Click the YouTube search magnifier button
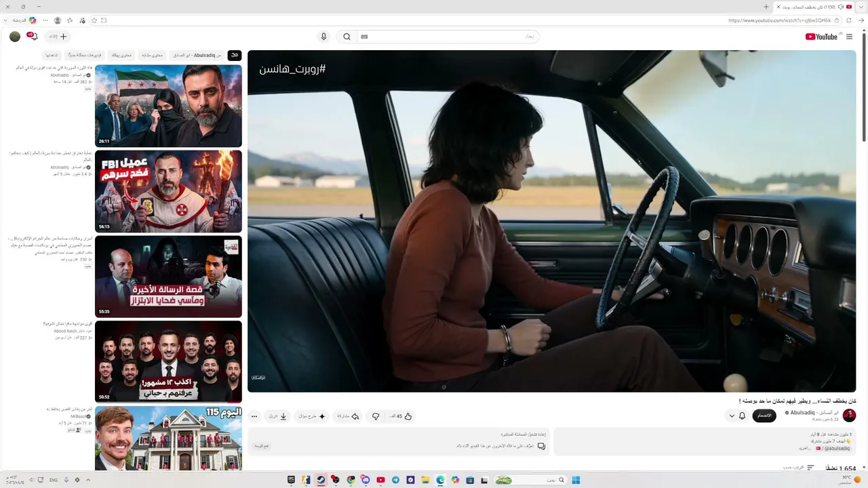Screen dimensions: 868x488 click(x=347, y=37)
